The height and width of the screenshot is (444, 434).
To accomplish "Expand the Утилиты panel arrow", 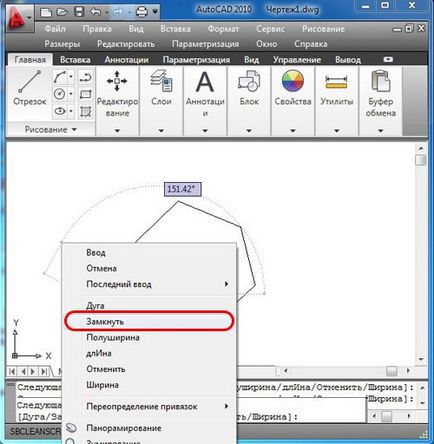I will [336, 131].
